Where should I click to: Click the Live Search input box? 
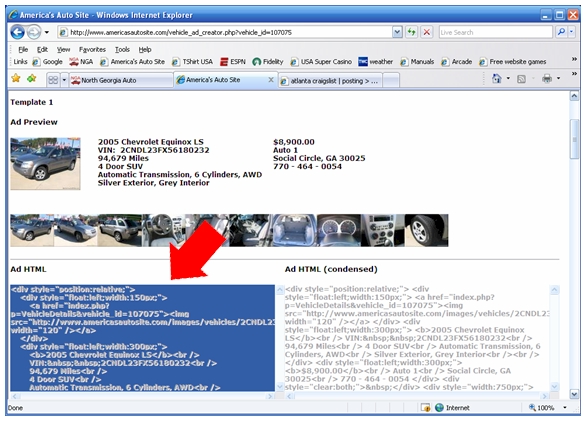click(x=495, y=32)
